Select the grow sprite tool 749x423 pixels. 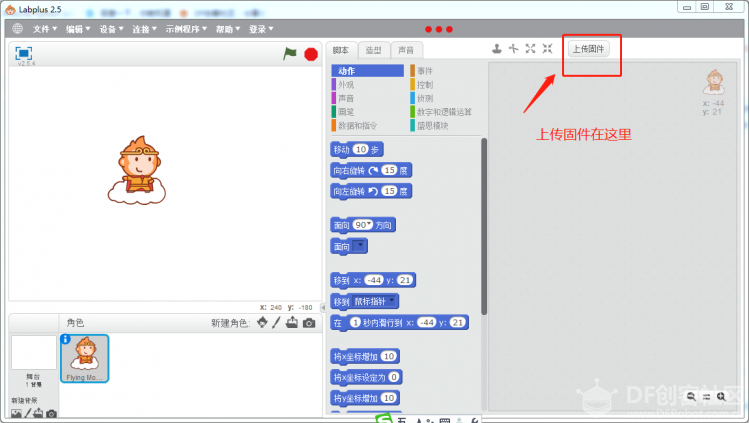pyautogui.click(x=530, y=48)
